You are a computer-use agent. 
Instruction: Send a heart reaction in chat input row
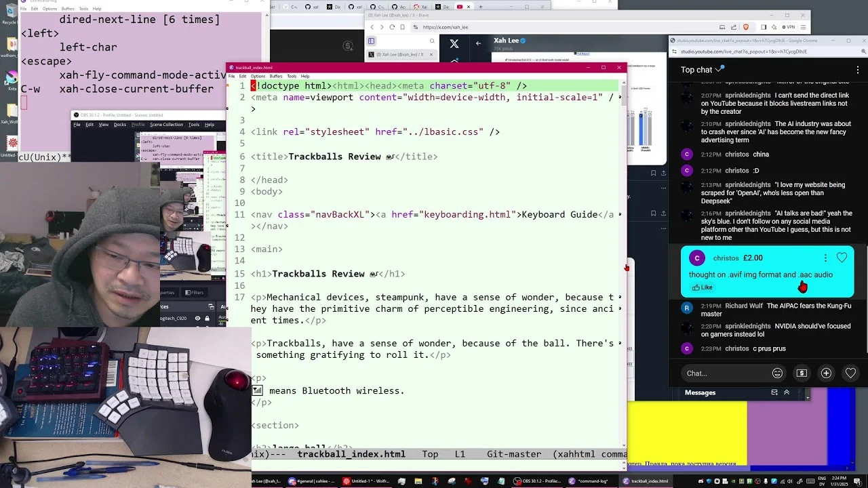[x=850, y=373]
